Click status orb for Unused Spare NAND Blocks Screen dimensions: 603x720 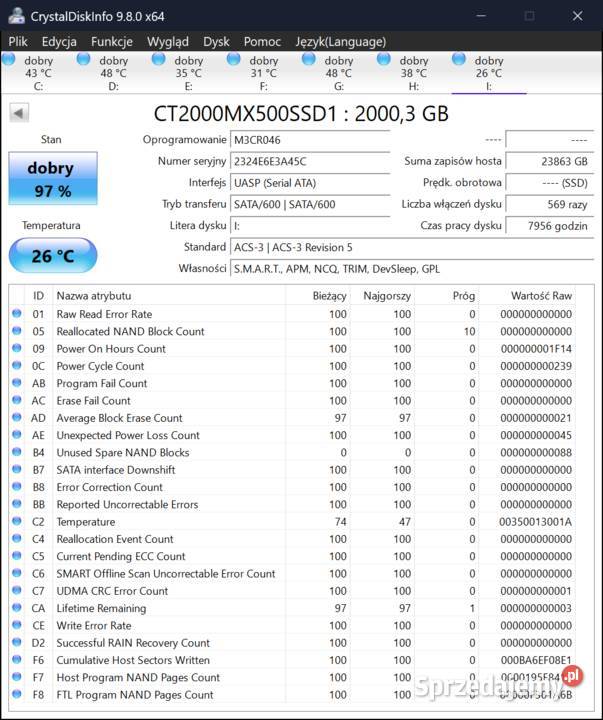pyautogui.click(x=17, y=451)
